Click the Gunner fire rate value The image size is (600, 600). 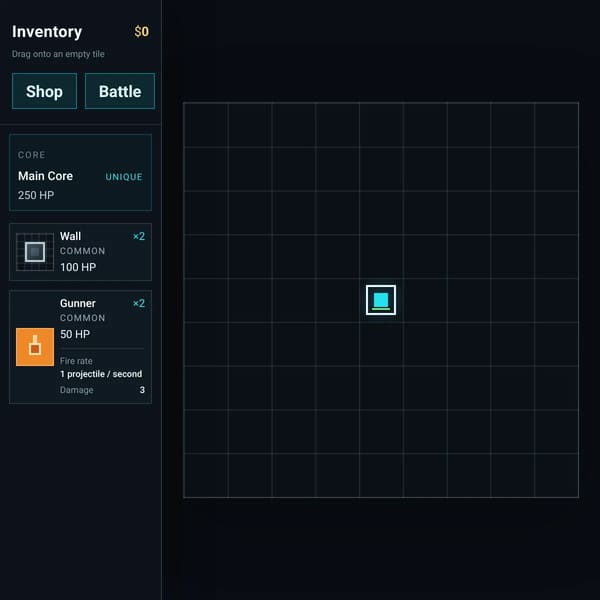point(101,374)
